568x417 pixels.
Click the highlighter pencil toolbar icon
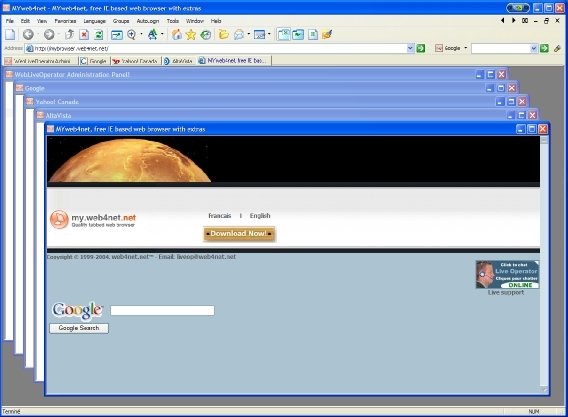[327, 34]
